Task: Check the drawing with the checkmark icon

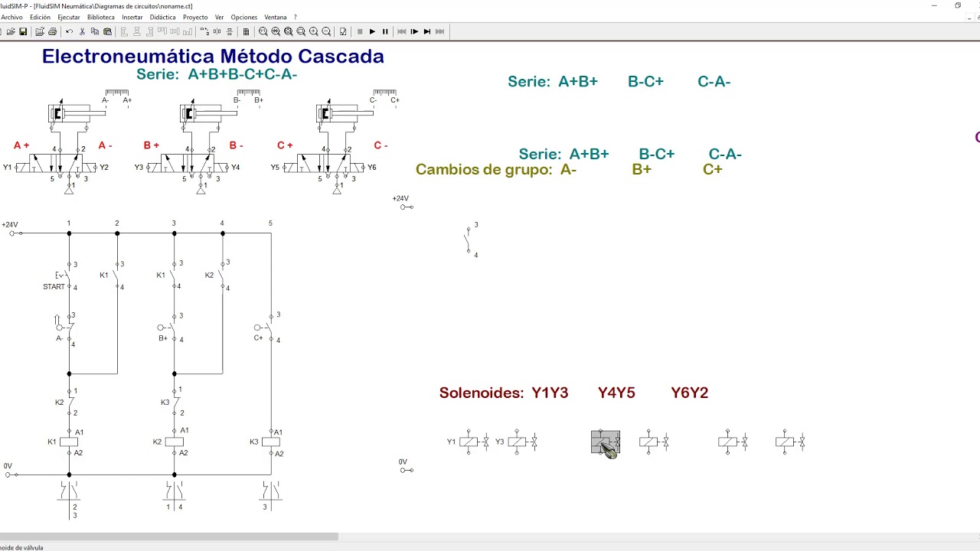Action: (343, 31)
